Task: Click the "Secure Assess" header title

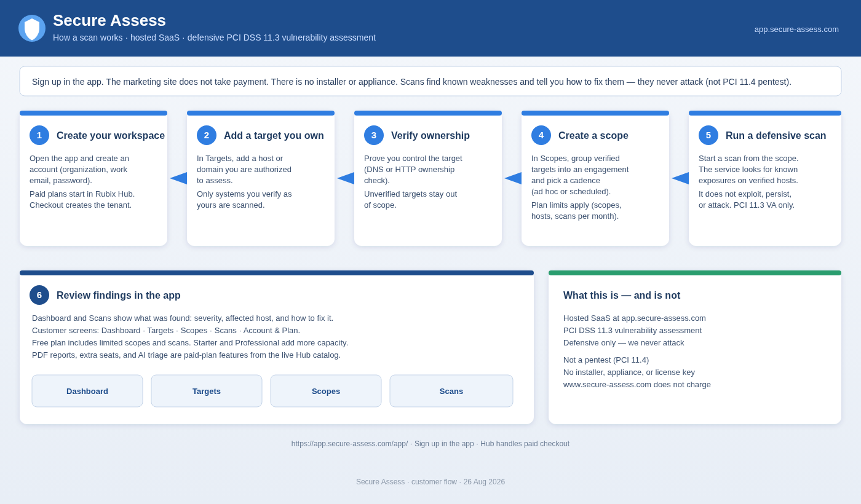Action: pos(109,20)
